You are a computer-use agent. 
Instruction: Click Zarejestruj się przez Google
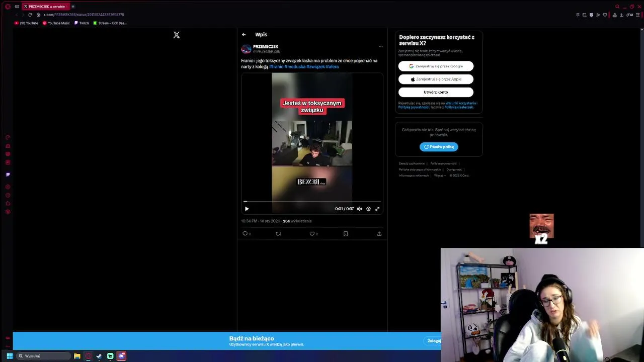pyautogui.click(x=436, y=66)
